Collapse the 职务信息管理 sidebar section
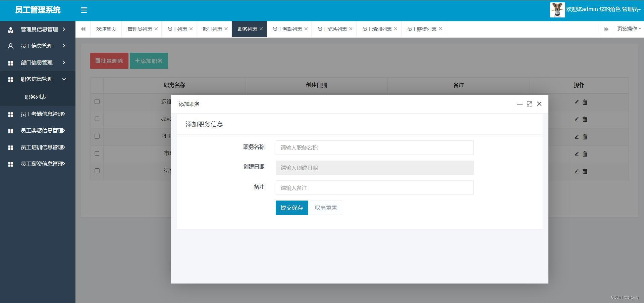The image size is (644, 303). [38, 79]
